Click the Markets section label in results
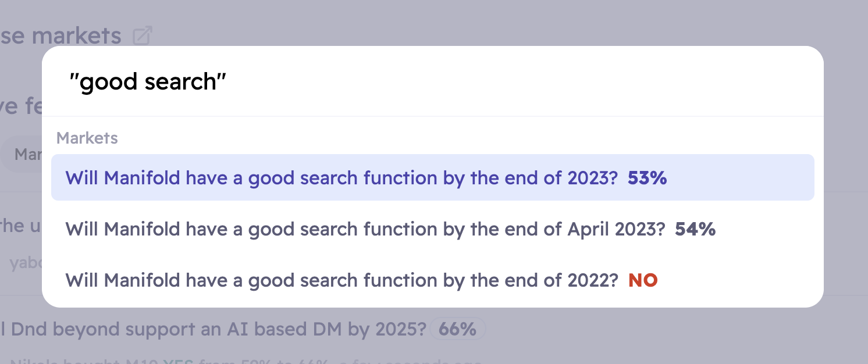Image resolution: width=868 pixels, height=364 pixels. 87,138
